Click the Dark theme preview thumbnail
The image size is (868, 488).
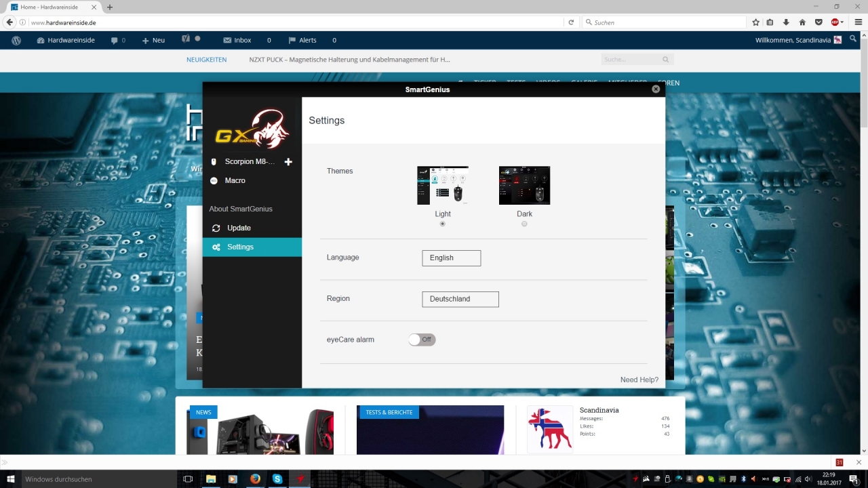pyautogui.click(x=524, y=185)
